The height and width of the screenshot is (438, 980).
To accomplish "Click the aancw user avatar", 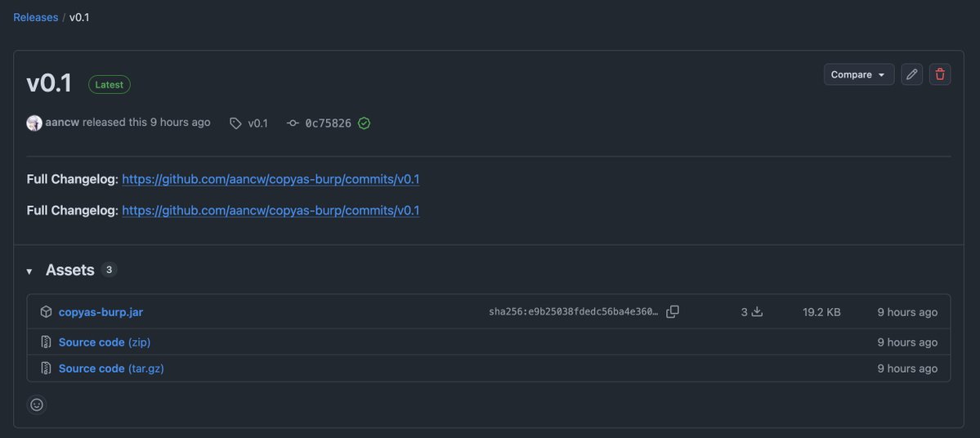I will click(34, 123).
